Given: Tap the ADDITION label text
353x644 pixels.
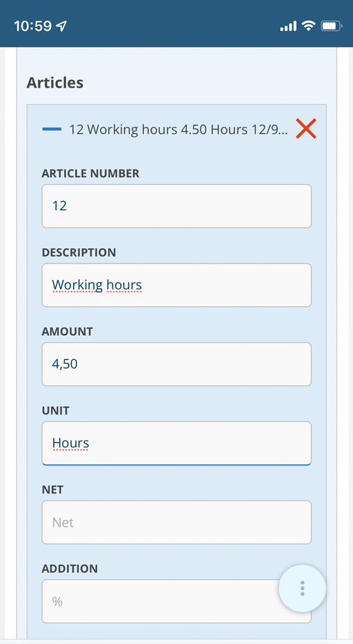Looking at the screenshot, I should click(x=70, y=569).
